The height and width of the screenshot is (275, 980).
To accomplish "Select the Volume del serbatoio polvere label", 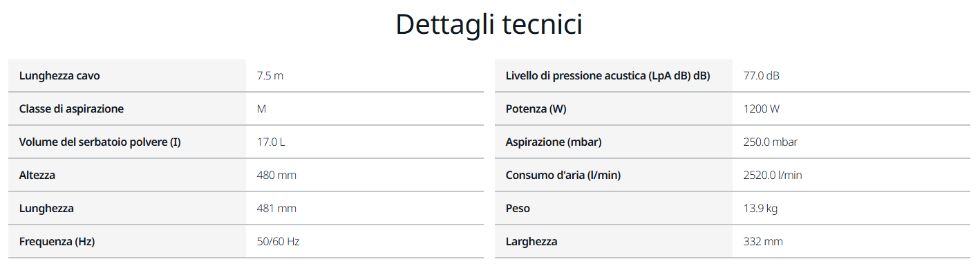I will pos(100,142).
